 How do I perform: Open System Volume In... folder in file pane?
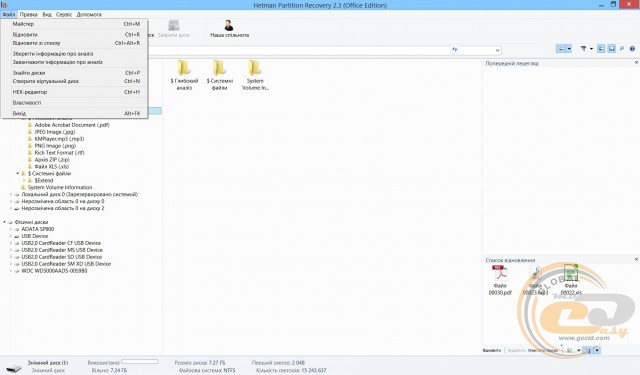click(x=255, y=75)
